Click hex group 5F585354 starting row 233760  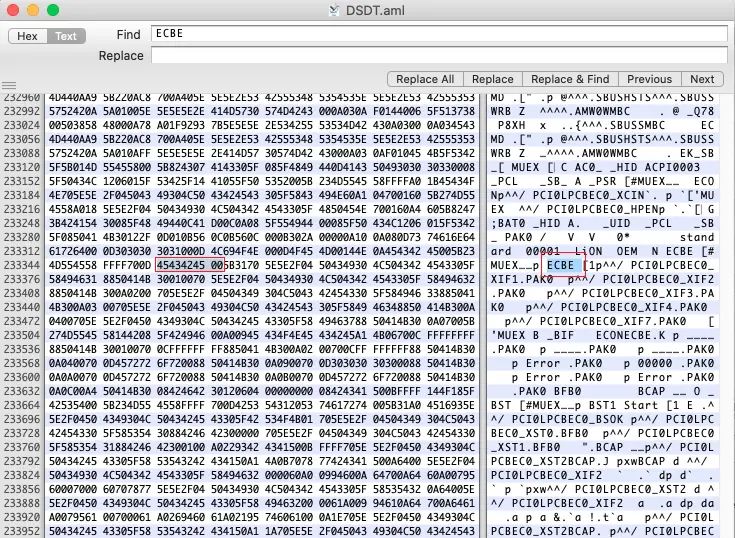tap(73, 448)
